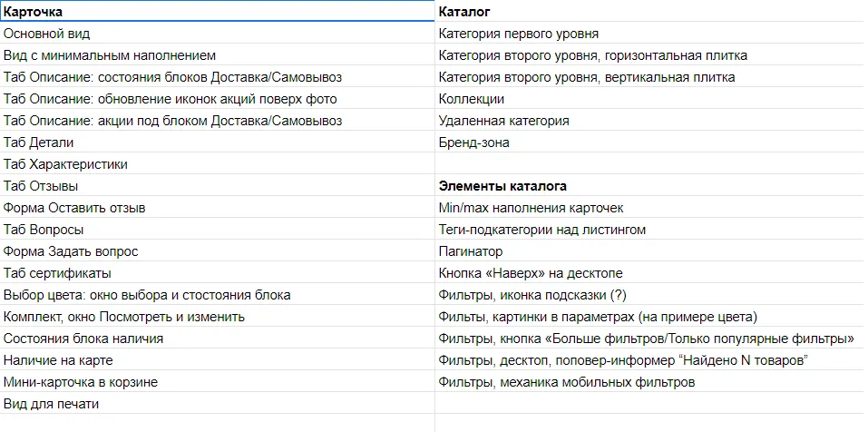
Task: Select the "Фильтры, механика мобильных фильтров" cell
Action: coord(567,382)
